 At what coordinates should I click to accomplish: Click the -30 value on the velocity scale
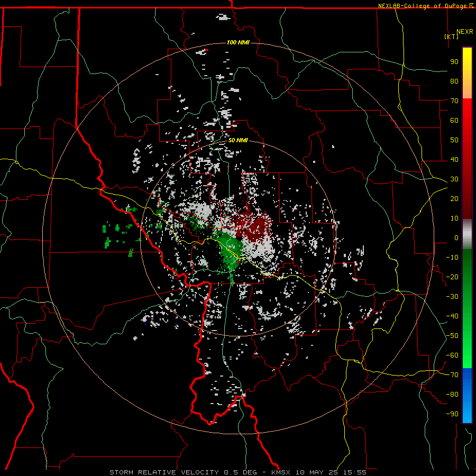(452, 297)
